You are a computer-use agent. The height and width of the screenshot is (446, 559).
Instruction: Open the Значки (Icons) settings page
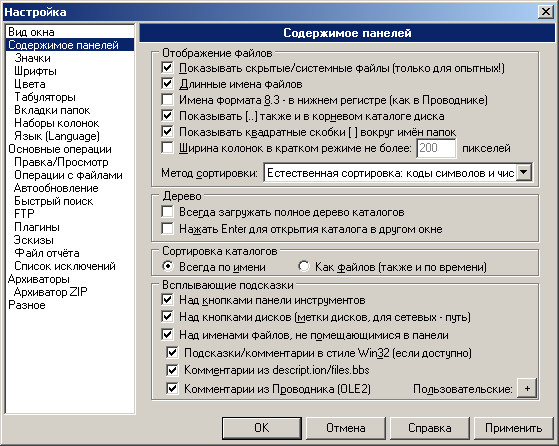(x=32, y=58)
